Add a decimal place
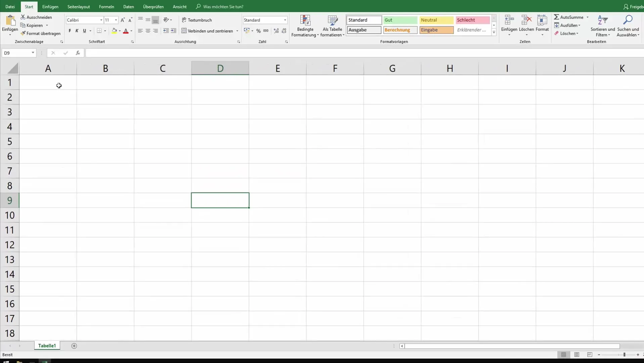This screenshot has height=363, width=644. 276,31
